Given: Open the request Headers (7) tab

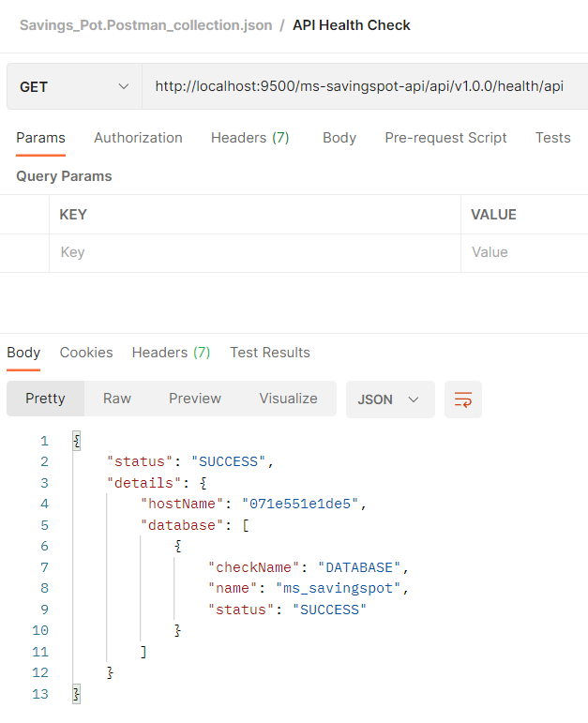Looking at the screenshot, I should [250, 138].
